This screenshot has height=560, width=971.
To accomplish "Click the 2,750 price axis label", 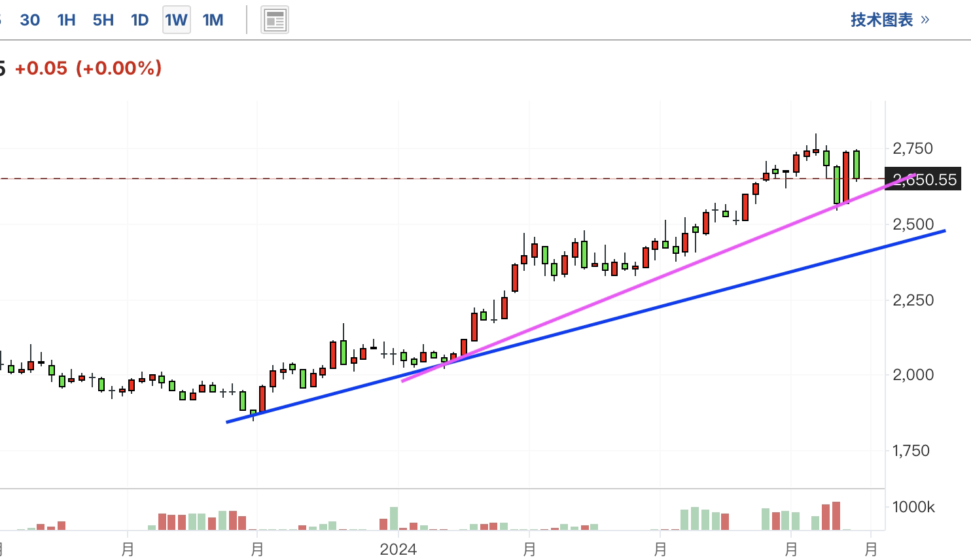I will tap(913, 149).
